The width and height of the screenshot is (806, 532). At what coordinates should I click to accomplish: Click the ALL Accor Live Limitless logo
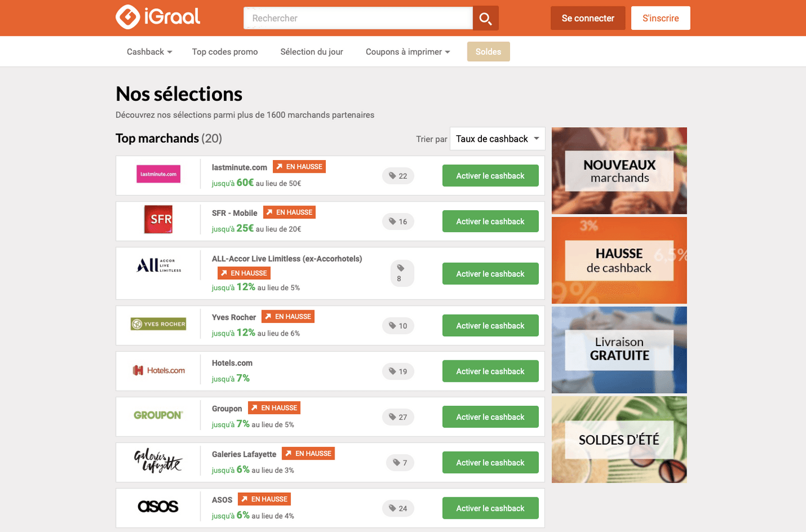point(158,265)
